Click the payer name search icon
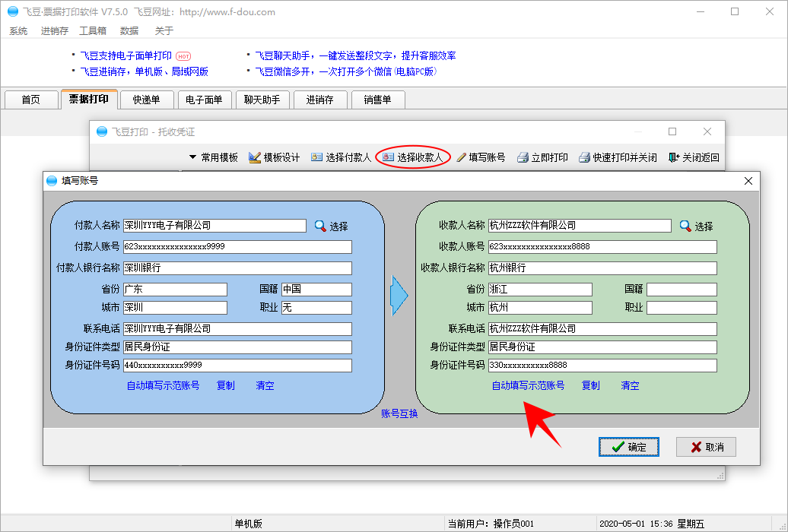The width and height of the screenshot is (788, 532). [320, 226]
